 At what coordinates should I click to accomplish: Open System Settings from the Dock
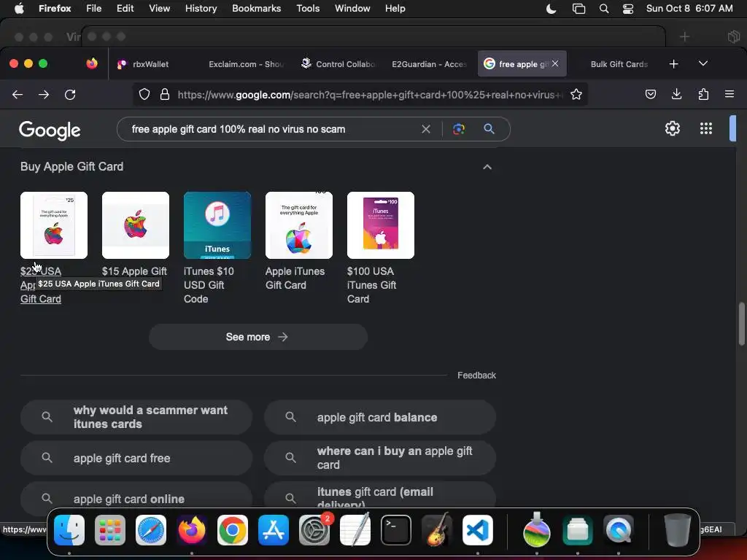tap(314, 530)
